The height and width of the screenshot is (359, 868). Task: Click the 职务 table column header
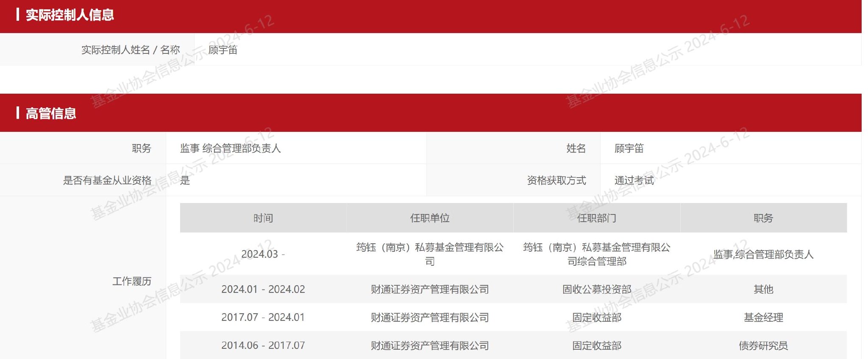point(764,218)
